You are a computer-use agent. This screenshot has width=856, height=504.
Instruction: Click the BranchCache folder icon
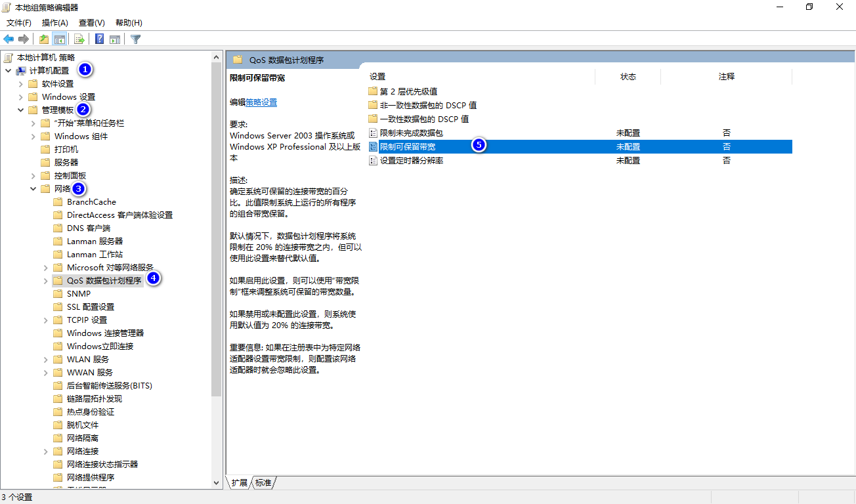click(x=58, y=201)
